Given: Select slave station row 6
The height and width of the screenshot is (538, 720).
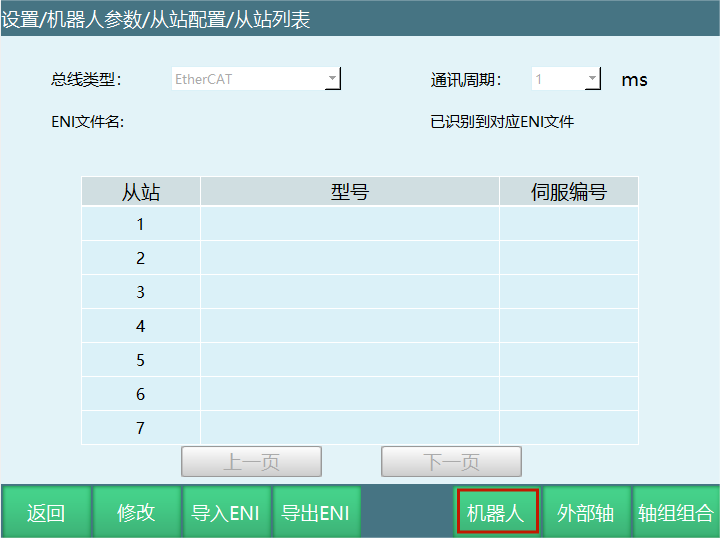Looking at the screenshot, I should 141,394.
